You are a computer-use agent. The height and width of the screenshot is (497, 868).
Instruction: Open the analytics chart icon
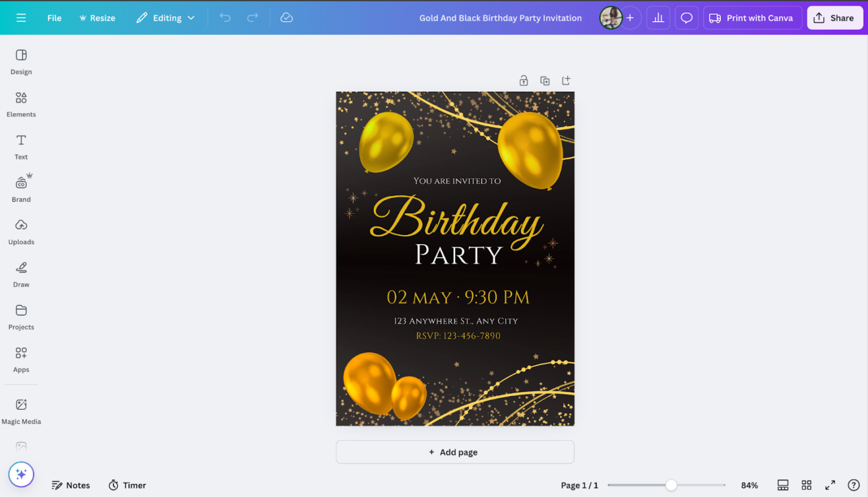[658, 18]
